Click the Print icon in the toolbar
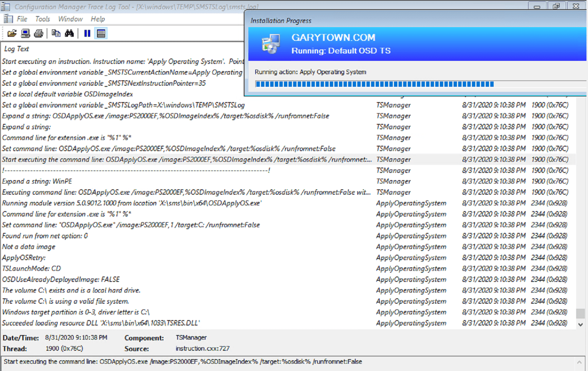Image resolution: width=588 pixels, height=371 pixels. click(x=38, y=33)
